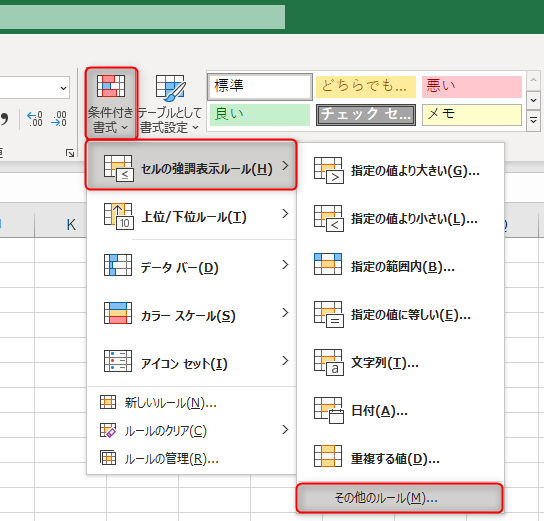Screen dimensions: 544x521
Task: Open the number format dropdown arrow
Action: click(63, 88)
